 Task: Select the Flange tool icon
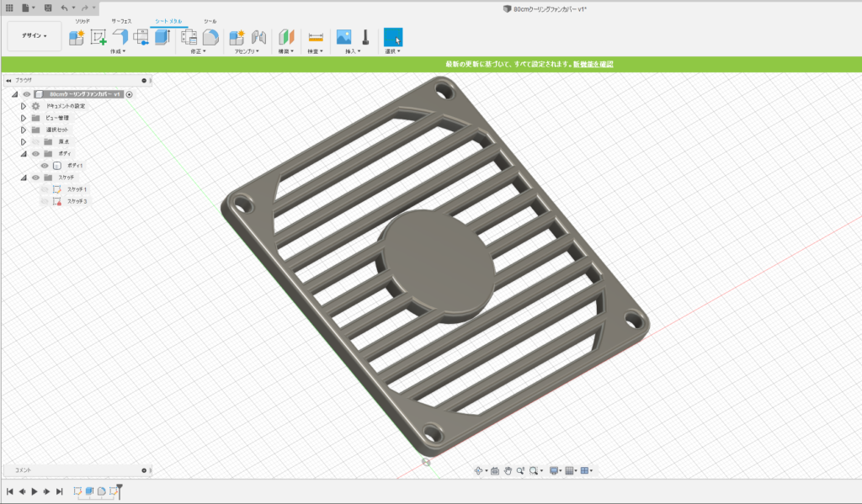[x=120, y=37]
